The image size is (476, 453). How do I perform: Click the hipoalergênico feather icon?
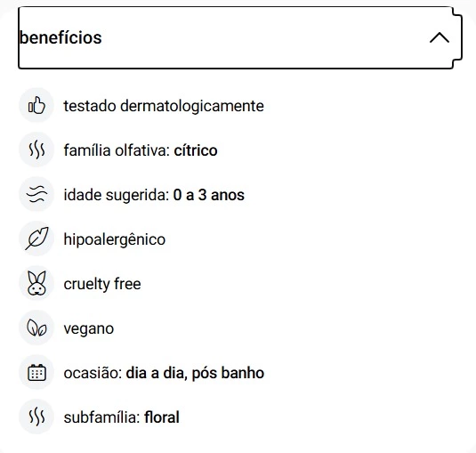36,239
